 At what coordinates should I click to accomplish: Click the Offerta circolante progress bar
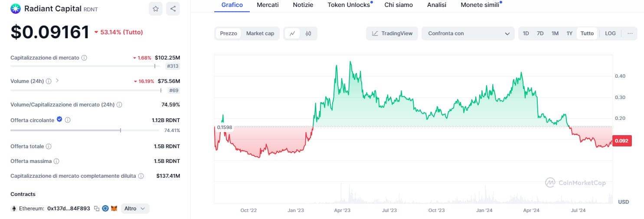(65, 130)
